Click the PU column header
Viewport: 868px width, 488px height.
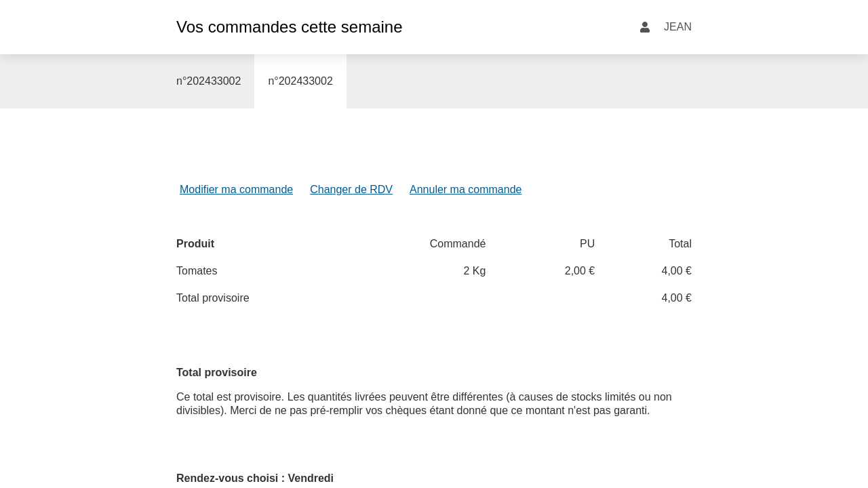(x=587, y=244)
